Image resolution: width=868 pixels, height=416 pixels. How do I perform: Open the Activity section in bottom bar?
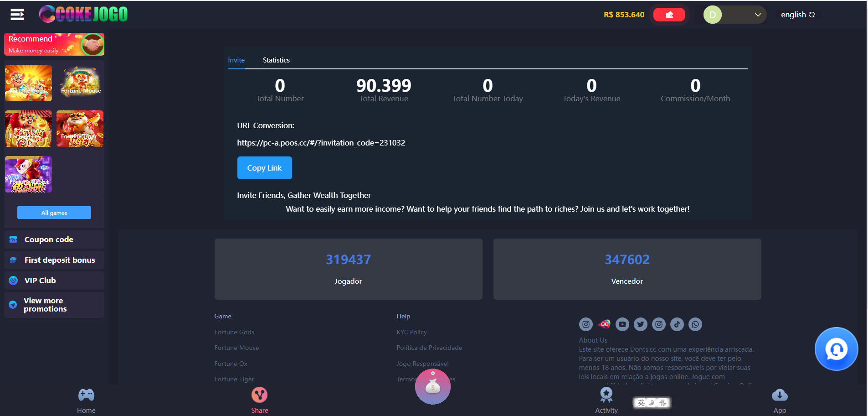click(x=606, y=400)
